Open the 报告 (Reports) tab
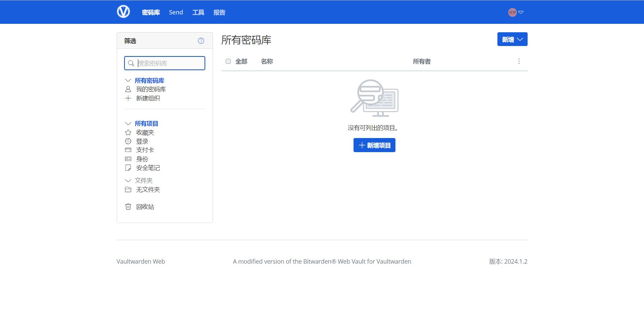 pyautogui.click(x=219, y=12)
